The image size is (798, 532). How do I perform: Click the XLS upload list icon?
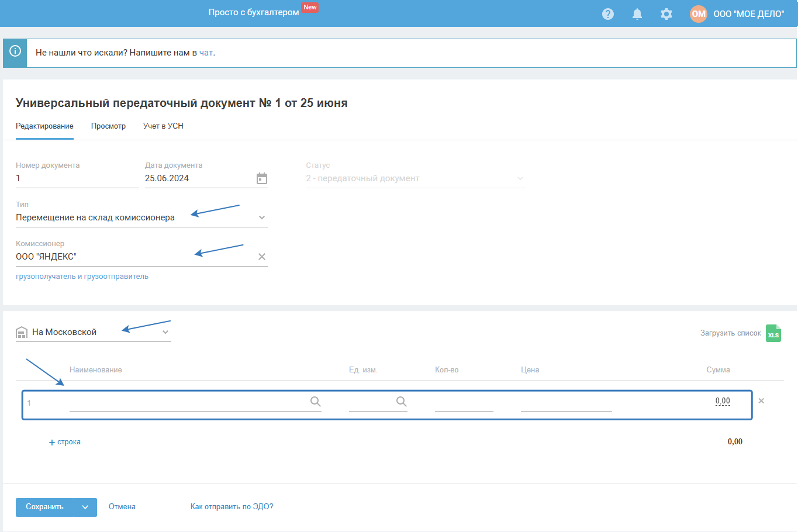pos(773,333)
